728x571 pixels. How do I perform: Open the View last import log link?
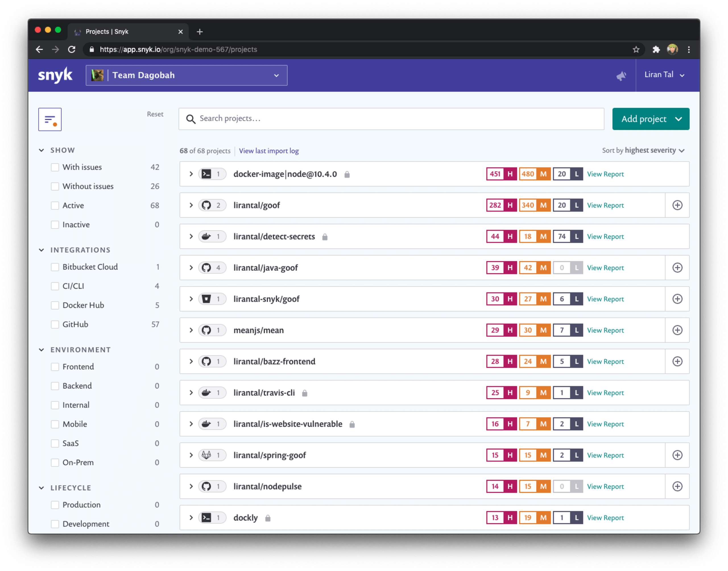click(269, 151)
